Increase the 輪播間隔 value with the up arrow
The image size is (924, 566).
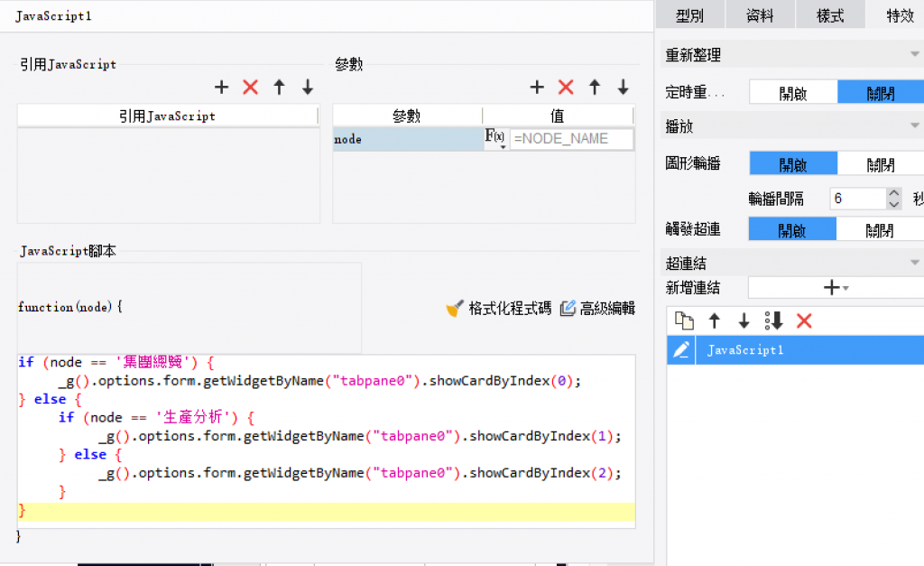[893, 193]
